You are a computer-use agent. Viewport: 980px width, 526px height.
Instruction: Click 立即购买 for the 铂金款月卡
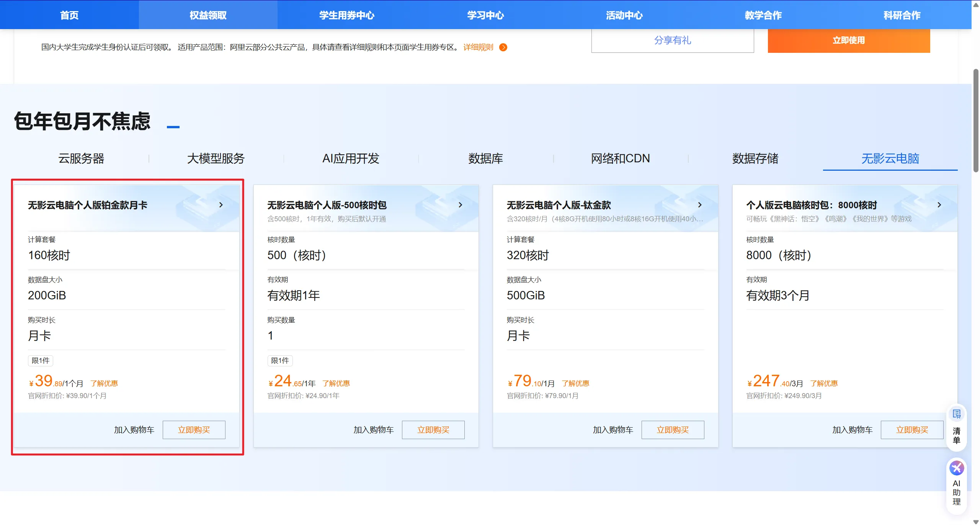point(194,430)
